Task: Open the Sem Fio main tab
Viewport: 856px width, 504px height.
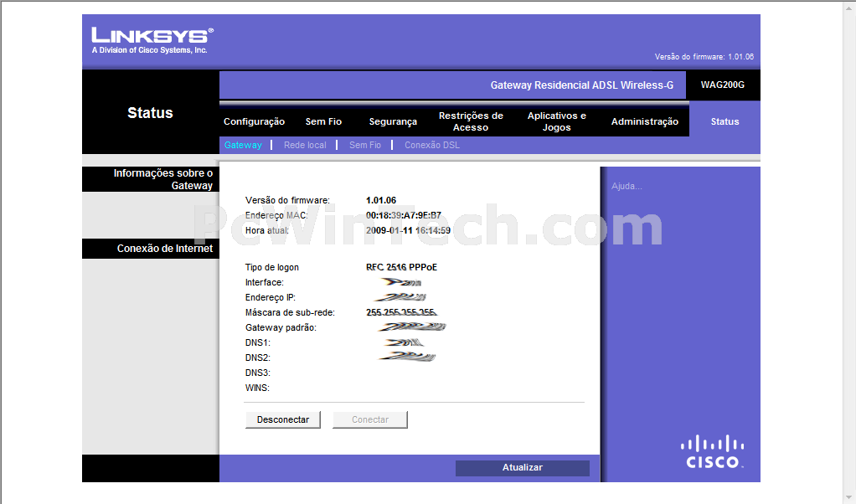Action: tap(324, 121)
